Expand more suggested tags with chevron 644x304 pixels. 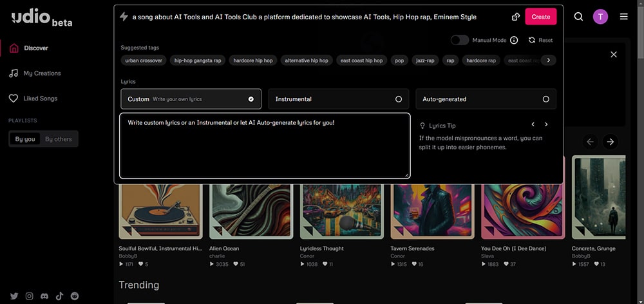548,61
